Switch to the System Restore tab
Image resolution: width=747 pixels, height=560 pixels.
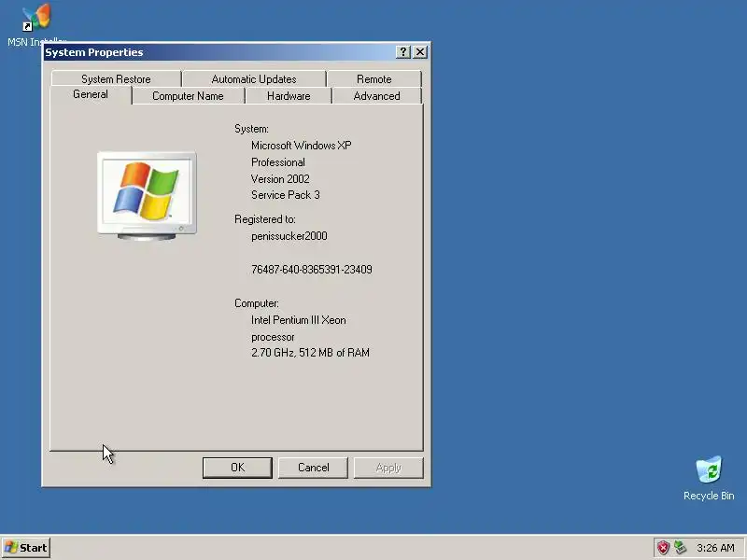(x=116, y=79)
